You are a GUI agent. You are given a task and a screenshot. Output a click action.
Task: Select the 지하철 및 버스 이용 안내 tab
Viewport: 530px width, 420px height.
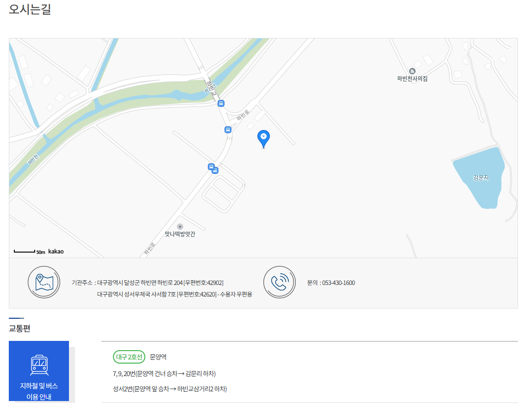[x=39, y=371]
